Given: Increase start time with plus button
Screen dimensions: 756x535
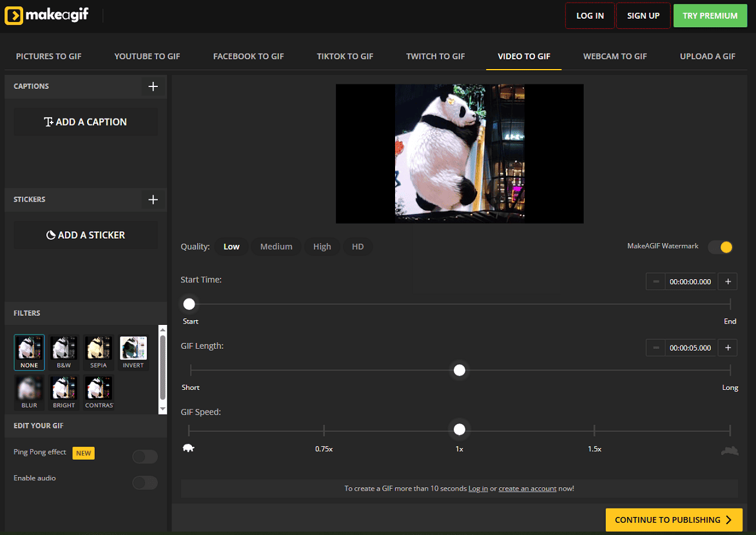Looking at the screenshot, I should click(x=728, y=282).
